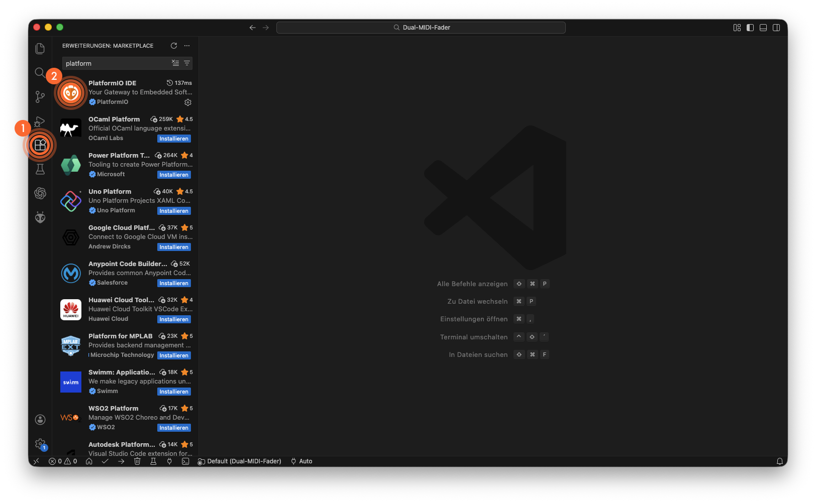Install the Swimm extension
816x504 pixels.
click(174, 392)
